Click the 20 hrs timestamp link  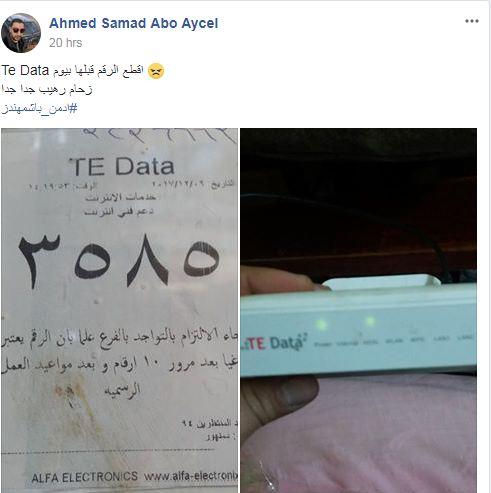click(x=65, y=43)
